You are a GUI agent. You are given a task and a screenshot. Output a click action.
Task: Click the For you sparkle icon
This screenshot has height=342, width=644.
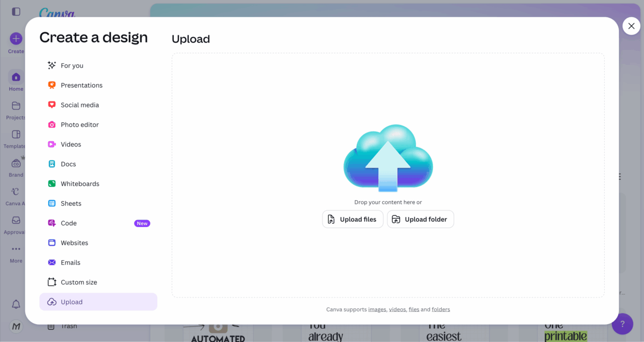[52, 66]
